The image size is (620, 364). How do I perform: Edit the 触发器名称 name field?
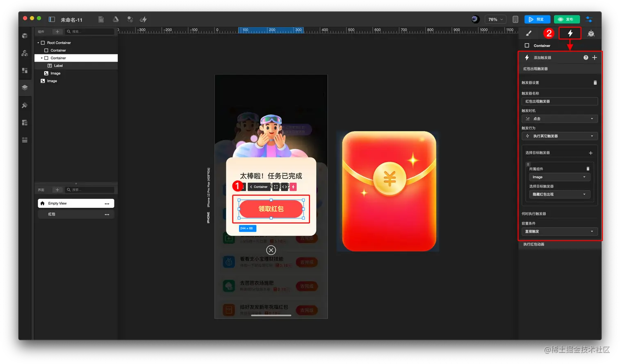pos(560,101)
